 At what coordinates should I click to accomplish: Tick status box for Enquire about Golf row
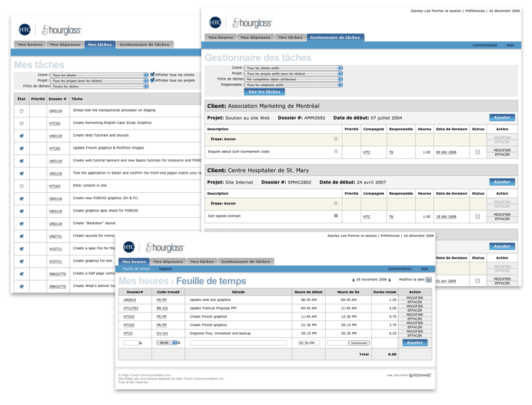point(478,152)
